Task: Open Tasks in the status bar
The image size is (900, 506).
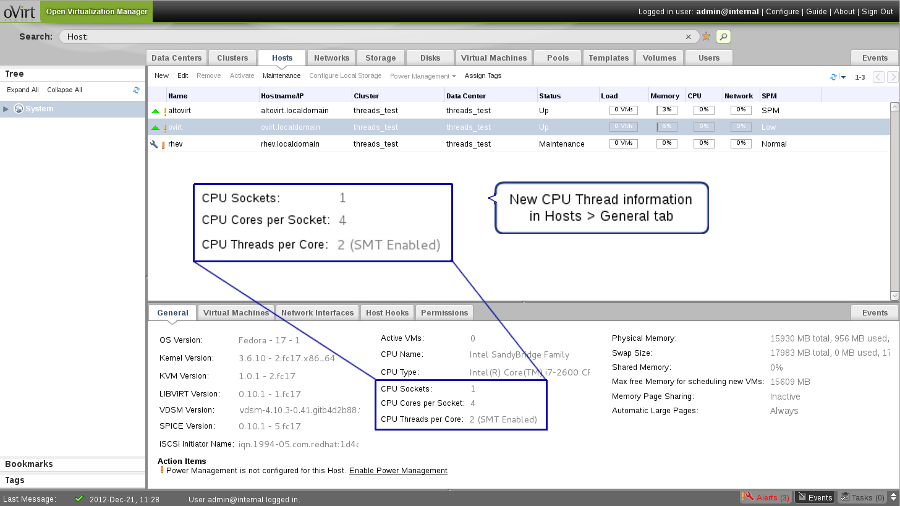Action: [x=866, y=497]
